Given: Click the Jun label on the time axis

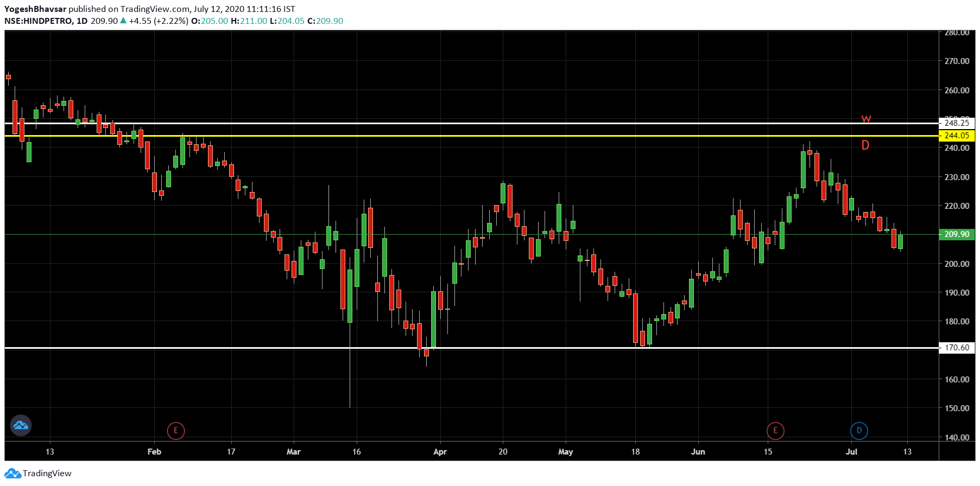Looking at the screenshot, I should (x=698, y=451).
